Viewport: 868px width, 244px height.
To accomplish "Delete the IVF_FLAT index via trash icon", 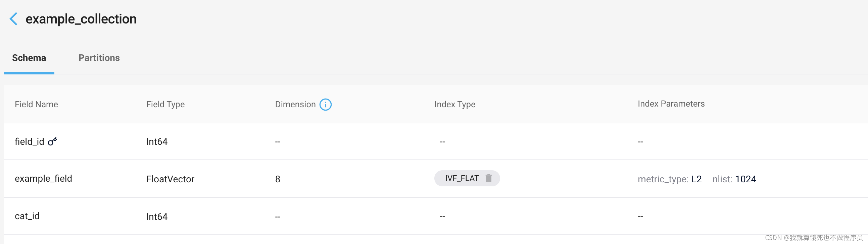I will click(x=488, y=178).
